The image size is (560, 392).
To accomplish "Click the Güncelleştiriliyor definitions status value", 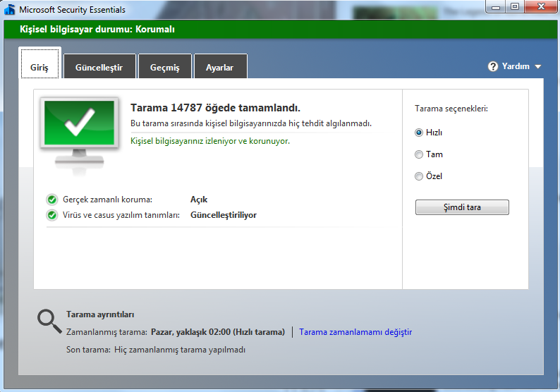I will (x=224, y=215).
